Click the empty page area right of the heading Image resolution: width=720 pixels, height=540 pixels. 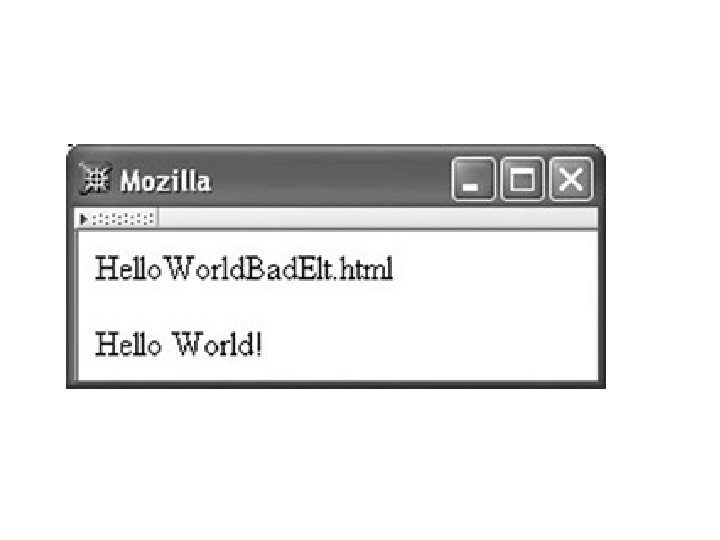pos(494,269)
